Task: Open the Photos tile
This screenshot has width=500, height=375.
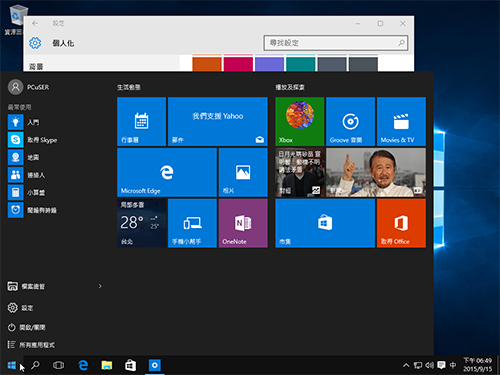Action: 243,172
